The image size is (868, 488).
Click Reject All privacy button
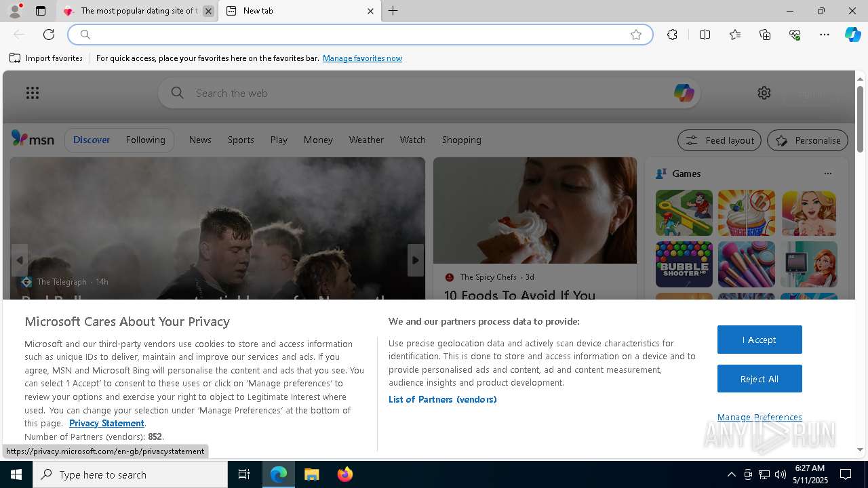tap(759, 379)
